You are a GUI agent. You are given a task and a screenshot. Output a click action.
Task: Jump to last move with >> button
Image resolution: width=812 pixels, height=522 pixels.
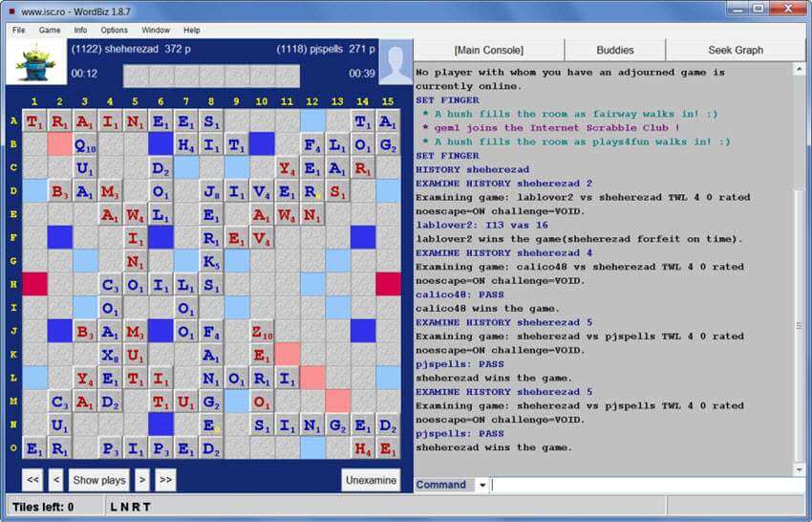click(x=165, y=480)
